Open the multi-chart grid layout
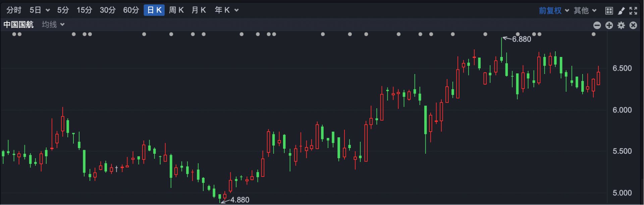Viewport: 644px width, 205px height. (x=609, y=11)
